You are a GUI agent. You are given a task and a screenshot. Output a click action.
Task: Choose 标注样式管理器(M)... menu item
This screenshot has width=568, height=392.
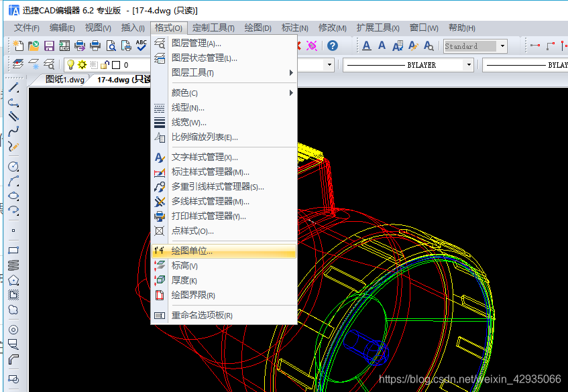click(x=224, y=172)
